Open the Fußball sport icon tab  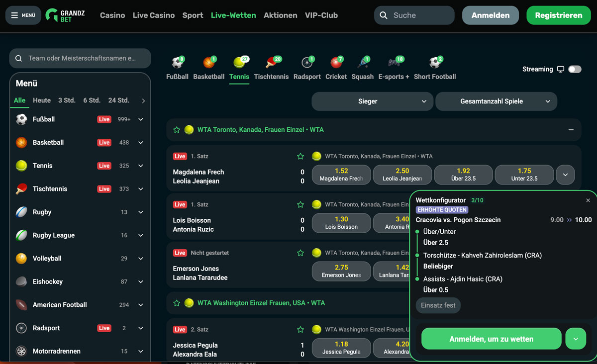pos(177,63)
